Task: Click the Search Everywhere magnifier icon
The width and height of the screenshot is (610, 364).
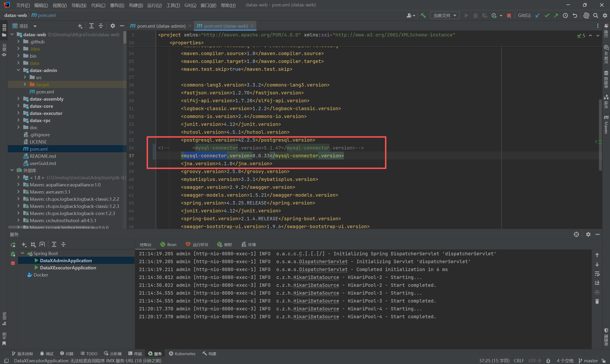Action: click(x=595, y=15)
